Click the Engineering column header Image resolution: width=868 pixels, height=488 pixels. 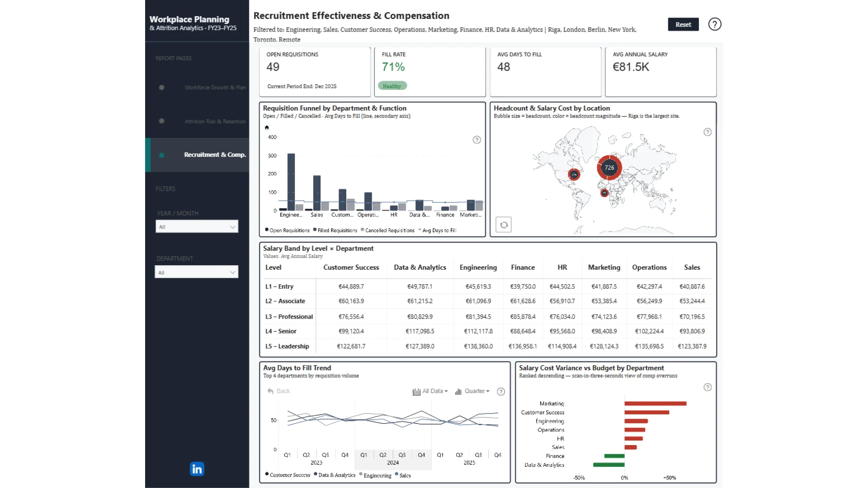(x=478, y=267)
